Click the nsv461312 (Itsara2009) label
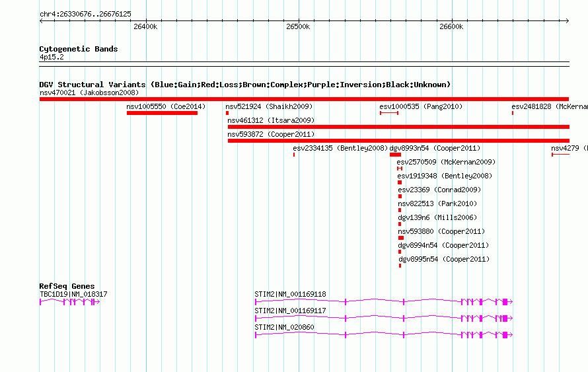The width and height of the screenshot is (588, 372). click(271, 120)
